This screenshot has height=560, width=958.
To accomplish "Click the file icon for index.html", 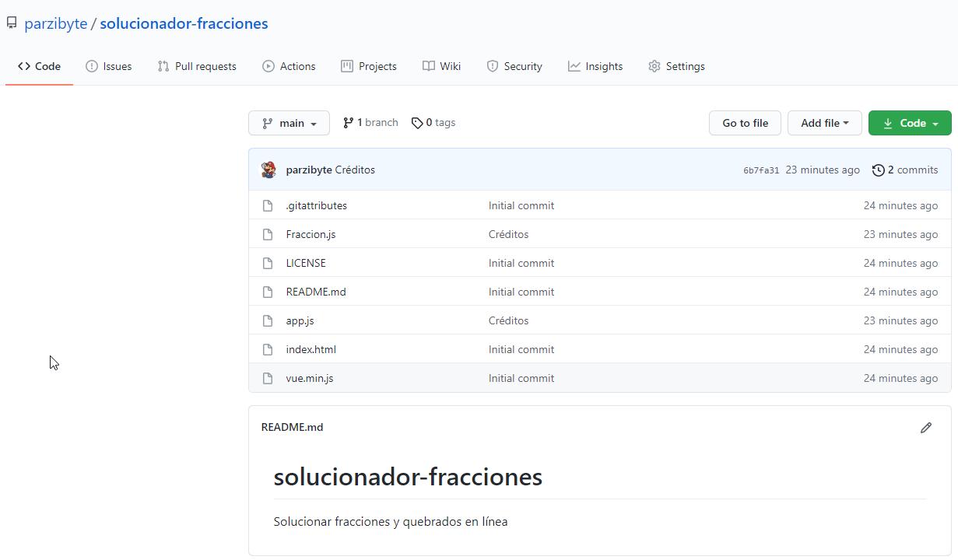I will point(268,349).
